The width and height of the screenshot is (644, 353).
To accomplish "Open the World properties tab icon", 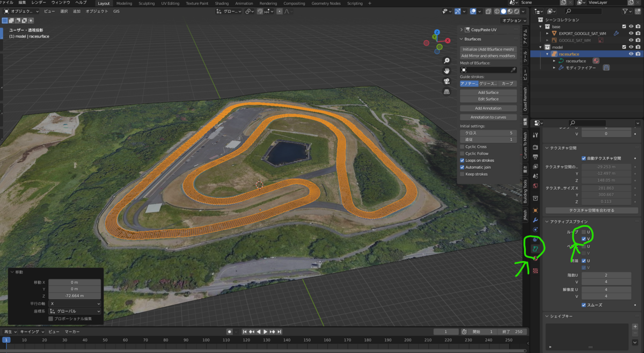I will click(x=535, y=186).
